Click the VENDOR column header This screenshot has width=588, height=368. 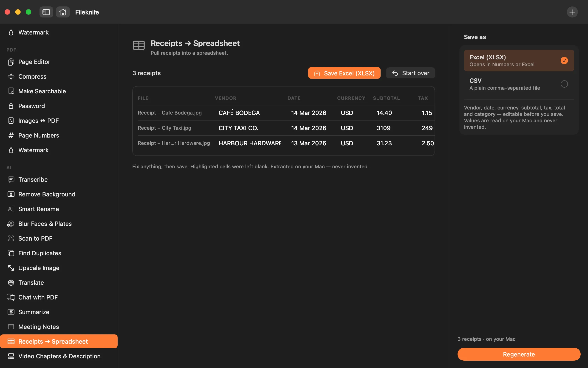coord(226,98)
